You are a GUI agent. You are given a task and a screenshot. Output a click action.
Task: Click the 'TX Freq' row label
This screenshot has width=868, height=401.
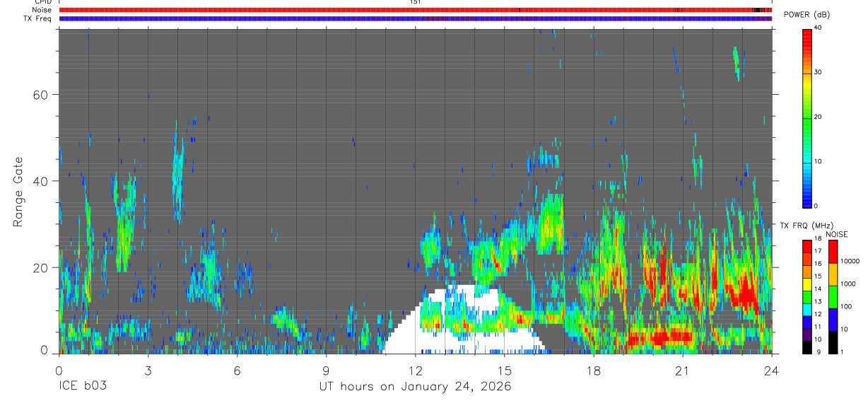[x=37, y=18]
